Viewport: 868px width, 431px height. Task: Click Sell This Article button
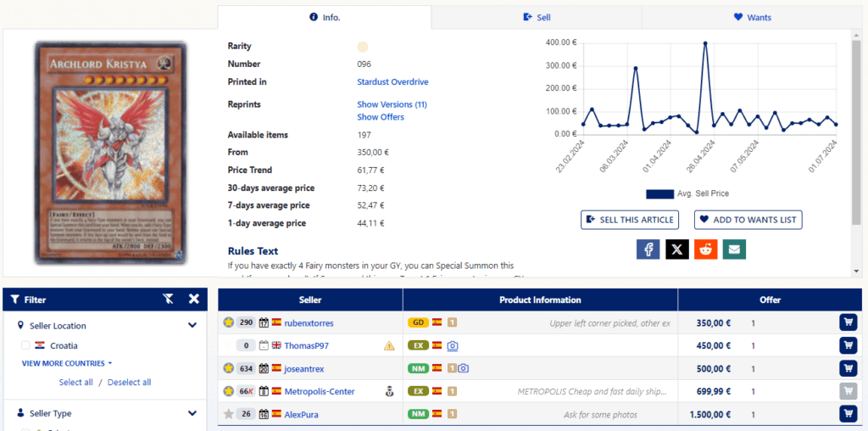[630, 220]
